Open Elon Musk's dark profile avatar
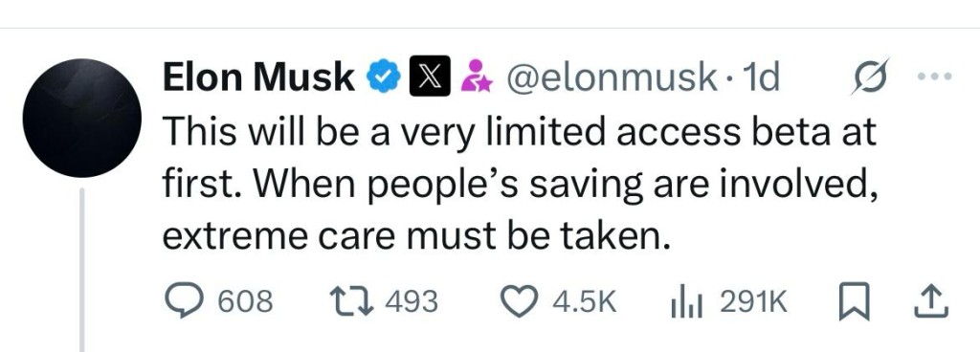This screenshot has height=352, width=980. pyautogui.click(x=82, y=118)
